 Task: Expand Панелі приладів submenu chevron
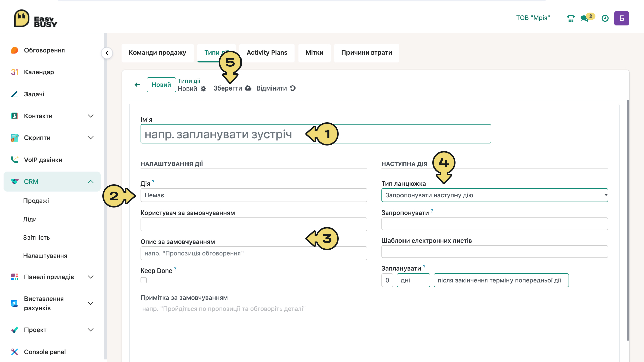point(91,277)
